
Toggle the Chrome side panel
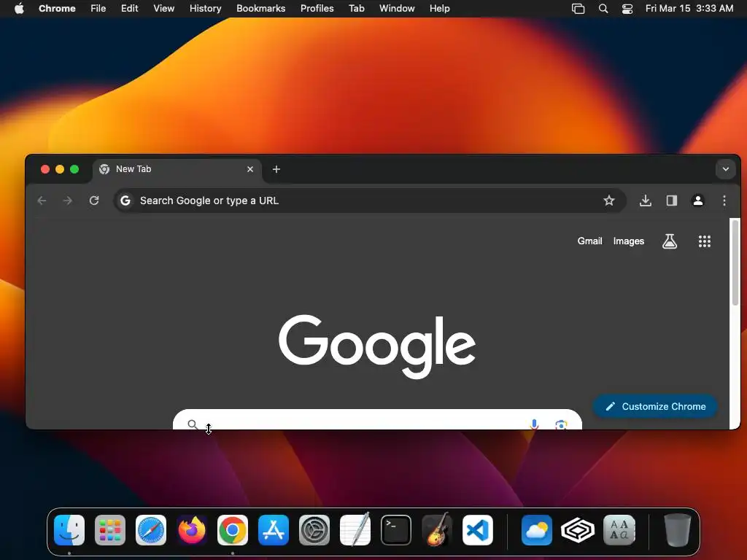[x=672, y=201]
